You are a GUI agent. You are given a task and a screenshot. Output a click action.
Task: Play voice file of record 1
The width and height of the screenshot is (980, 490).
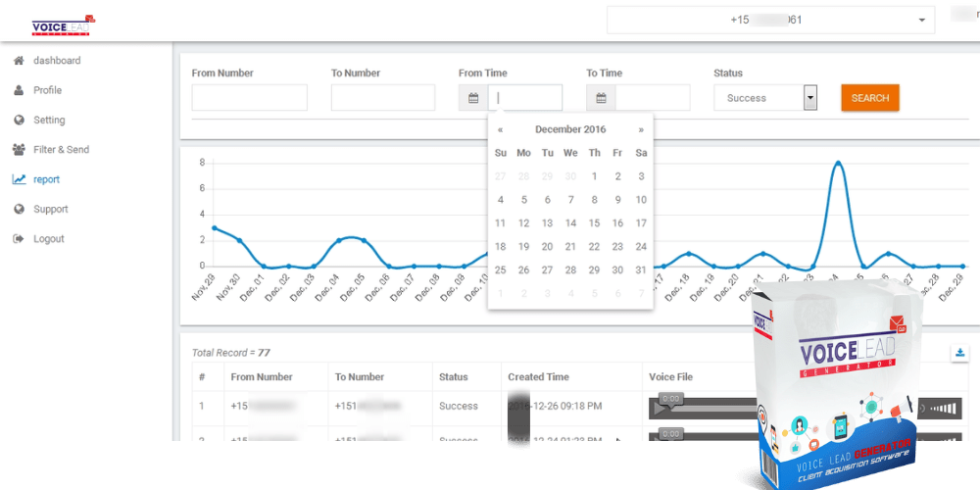[x=659, y=410]
